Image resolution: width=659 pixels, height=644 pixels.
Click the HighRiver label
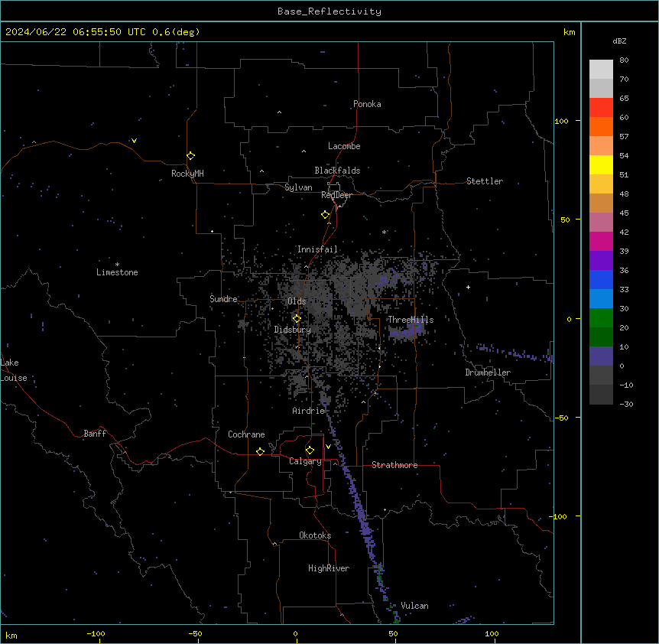point(329,568)
